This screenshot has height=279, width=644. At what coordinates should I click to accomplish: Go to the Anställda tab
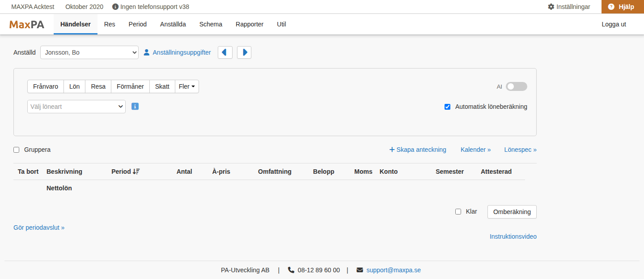pyautogui.click(x=173, y=24)
